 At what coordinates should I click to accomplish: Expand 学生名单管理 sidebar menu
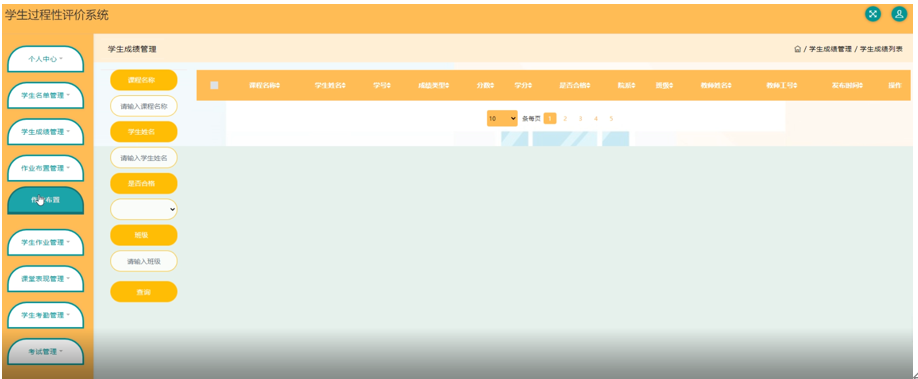pyautogui.click(x=46, y=95)
